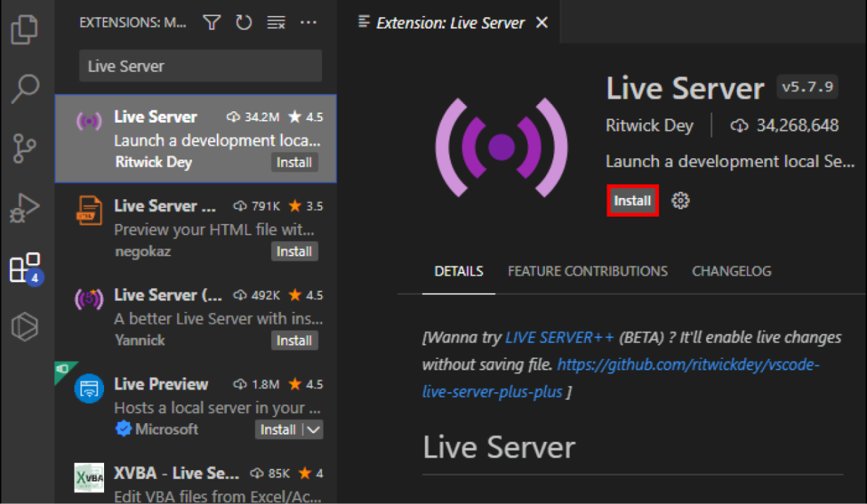Open the Search view
This screenshot has height=504, width=867.
[25, 88]
